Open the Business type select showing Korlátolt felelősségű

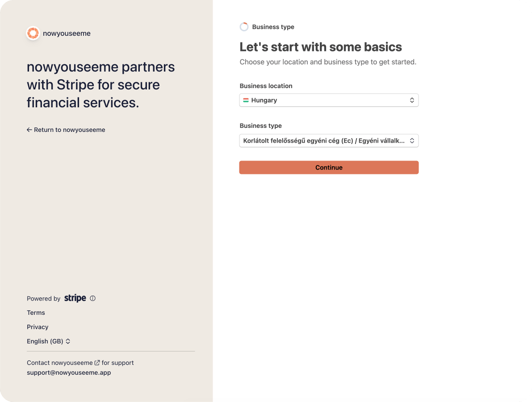click(x=329, y=140)
